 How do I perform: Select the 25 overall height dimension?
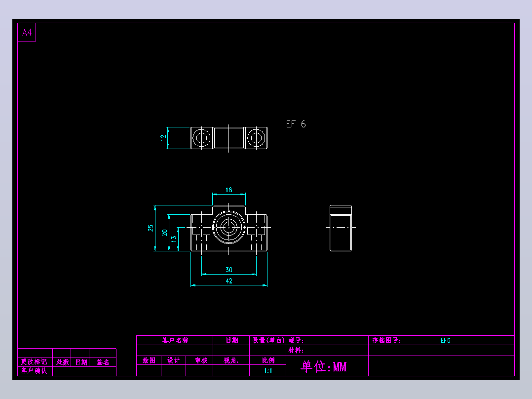tap(151, 228)
